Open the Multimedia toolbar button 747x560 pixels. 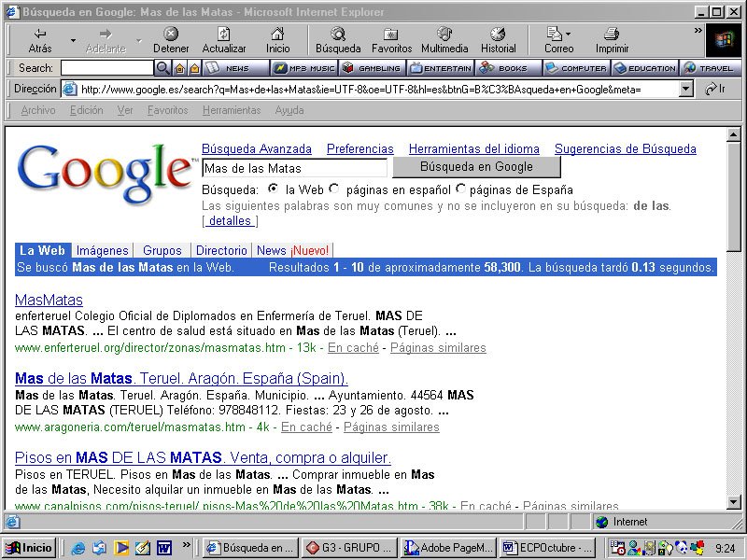(x=444, y=40)
